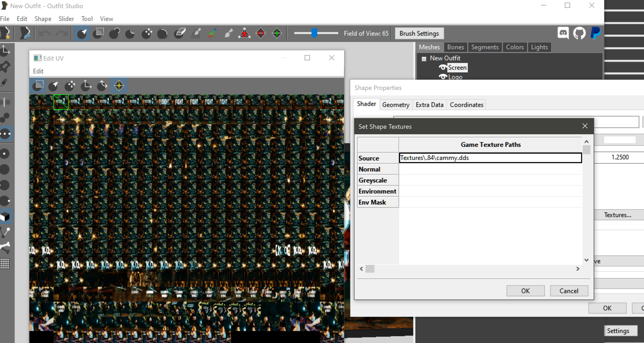This screenshot has height=343, width=644.
Task: Hide the Screen mesh via eye icon
Action: [x=443, y=67]
